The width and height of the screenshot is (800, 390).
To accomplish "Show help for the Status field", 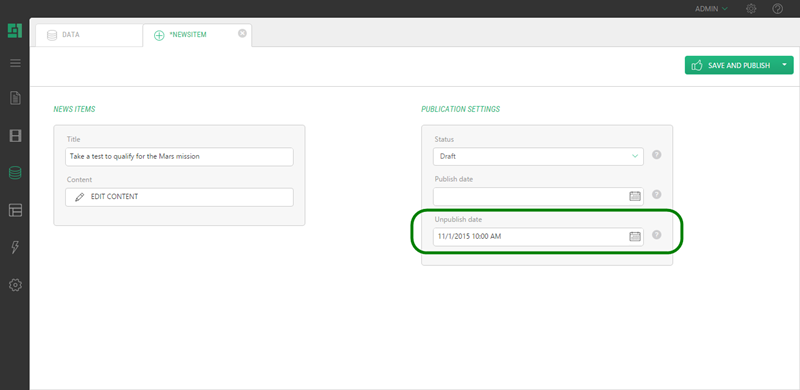I will (x=657, y=155).
